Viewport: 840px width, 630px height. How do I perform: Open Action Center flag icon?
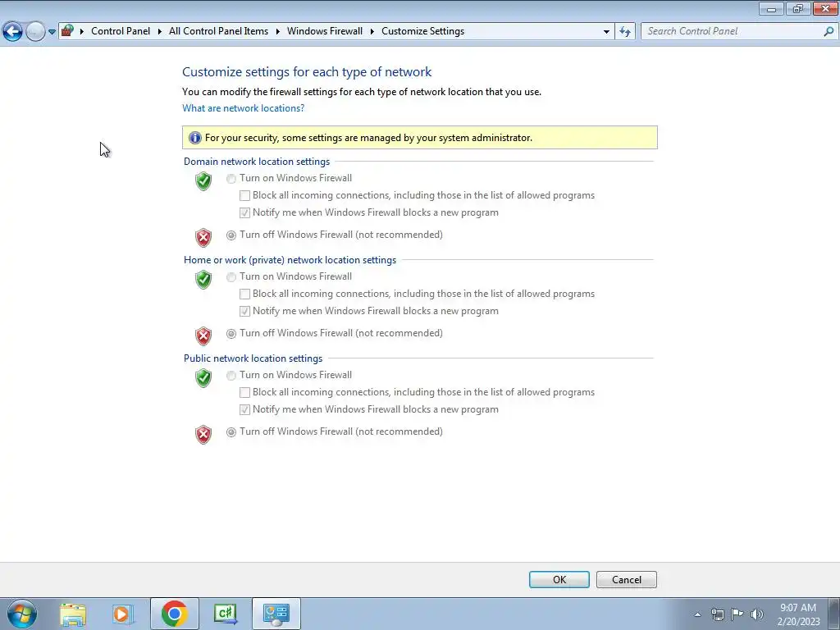pos(737,614)
